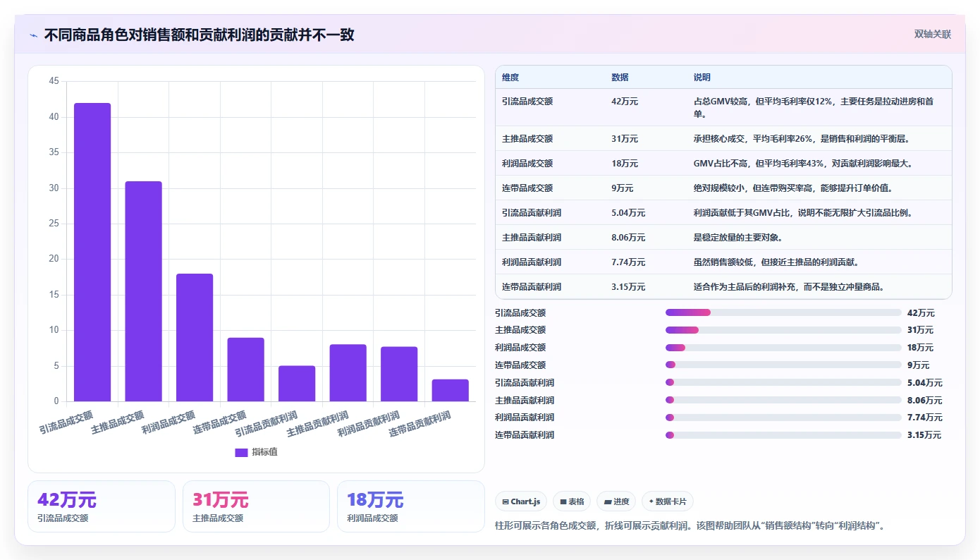Click the 连带品贡献利润 bar in the chart
Viewport: 980px width, 560px height.
[450, 391]
